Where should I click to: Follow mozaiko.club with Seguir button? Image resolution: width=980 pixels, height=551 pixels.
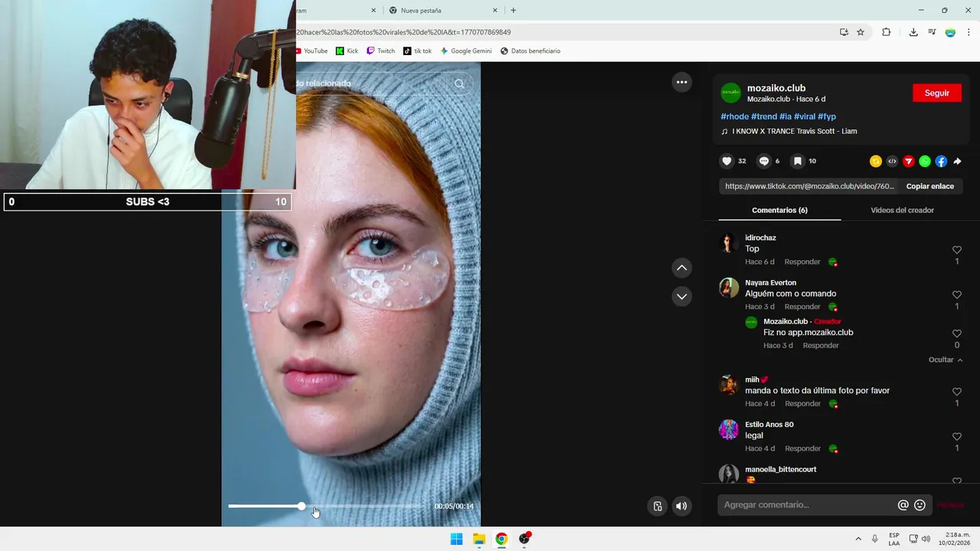coord(937,93)
